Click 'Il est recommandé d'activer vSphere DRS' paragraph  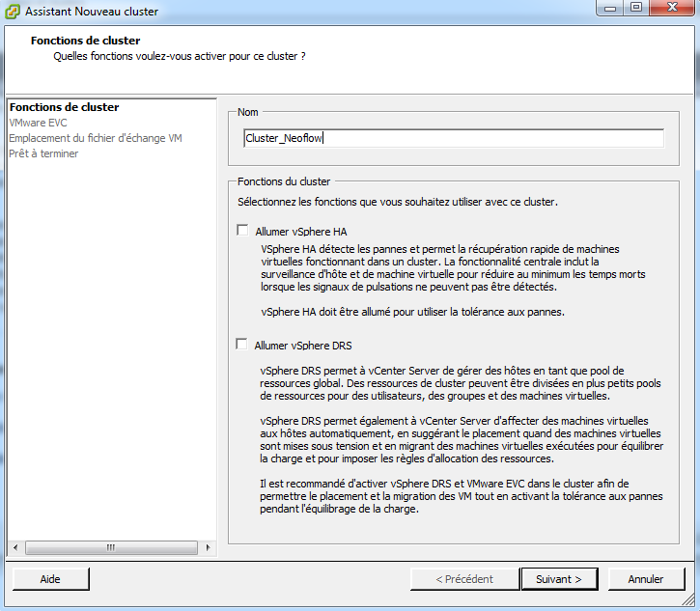click(462, 496)
